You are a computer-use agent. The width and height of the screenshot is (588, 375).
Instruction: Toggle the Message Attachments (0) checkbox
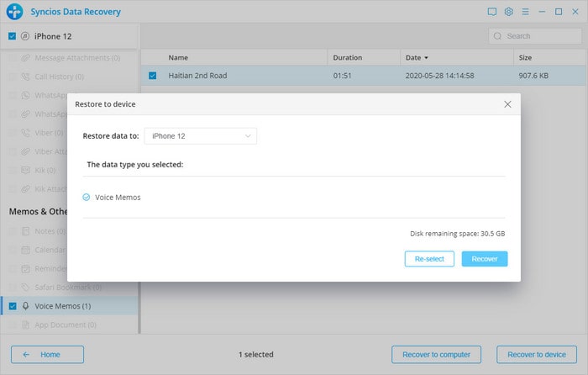point(13,58)
